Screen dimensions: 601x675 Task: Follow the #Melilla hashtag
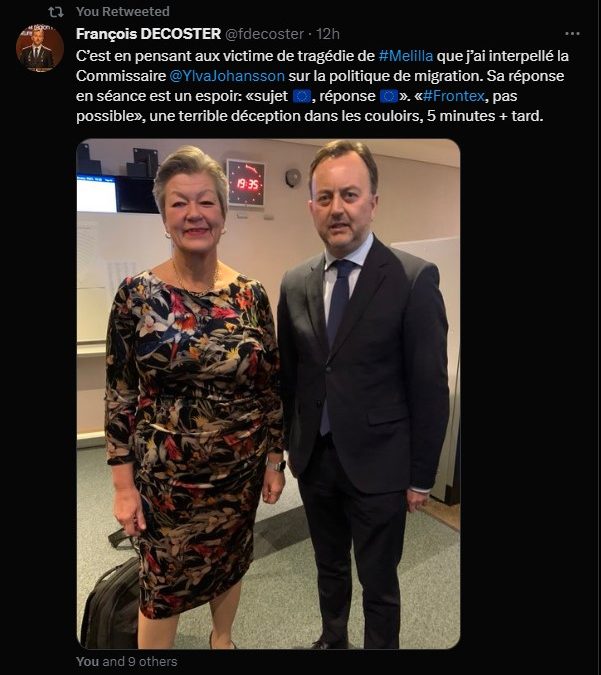click(406, 56)
